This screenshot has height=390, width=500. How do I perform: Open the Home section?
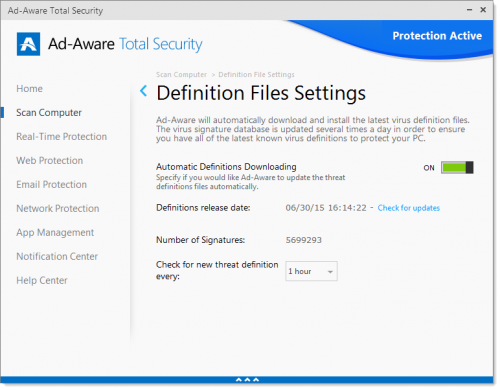(x=29, y=89)
